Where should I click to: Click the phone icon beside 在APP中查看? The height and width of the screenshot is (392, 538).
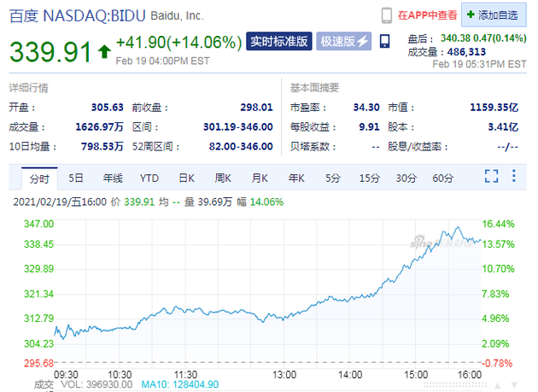pos(386,15)
